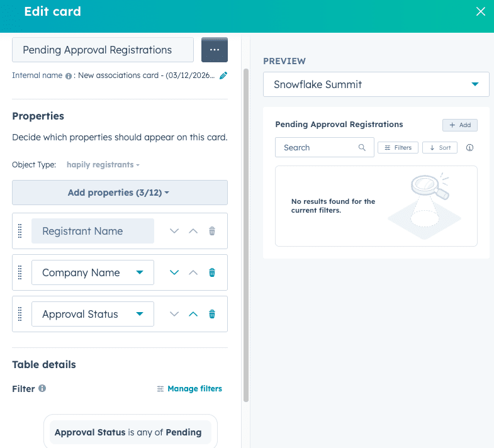Click the Manage filters link

click(189, 389)
